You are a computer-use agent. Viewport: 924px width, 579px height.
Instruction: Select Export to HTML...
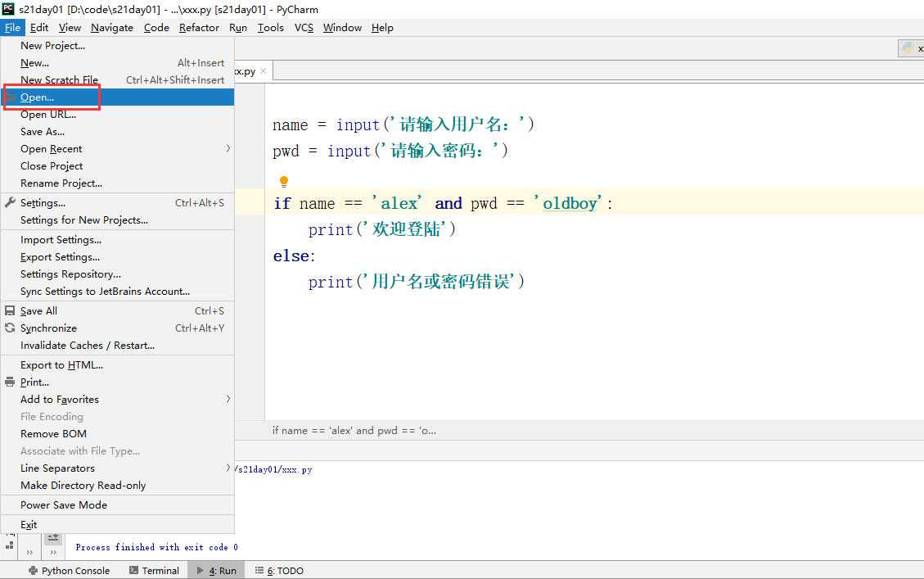click(x=117, y=365)
